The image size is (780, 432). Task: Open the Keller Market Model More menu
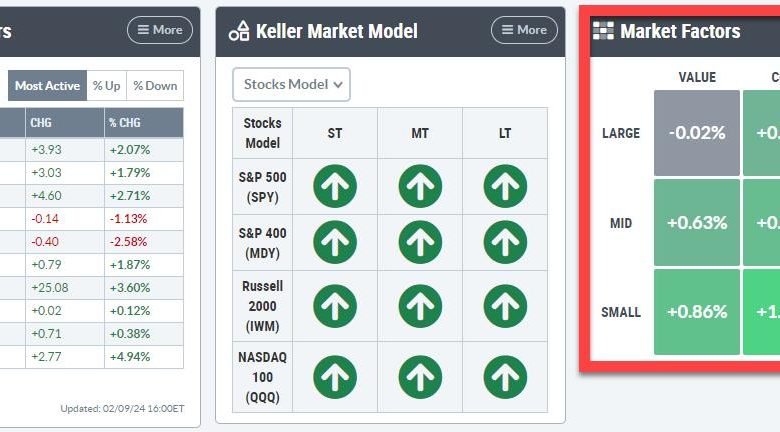[524, 30]
